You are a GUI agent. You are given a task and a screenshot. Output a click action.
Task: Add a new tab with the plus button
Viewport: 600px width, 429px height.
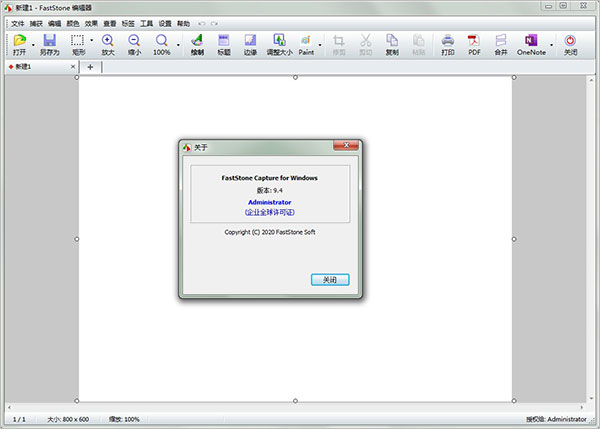click(x=90, y=67)
